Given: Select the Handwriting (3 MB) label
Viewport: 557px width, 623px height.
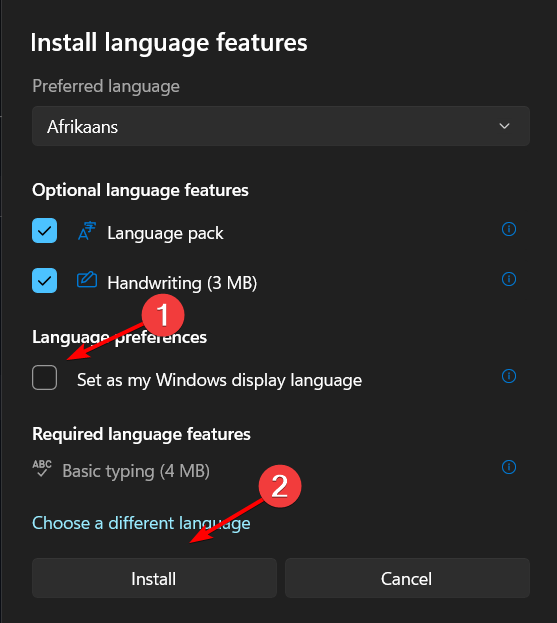Looking at the screenshot, I should click(182, 283).
